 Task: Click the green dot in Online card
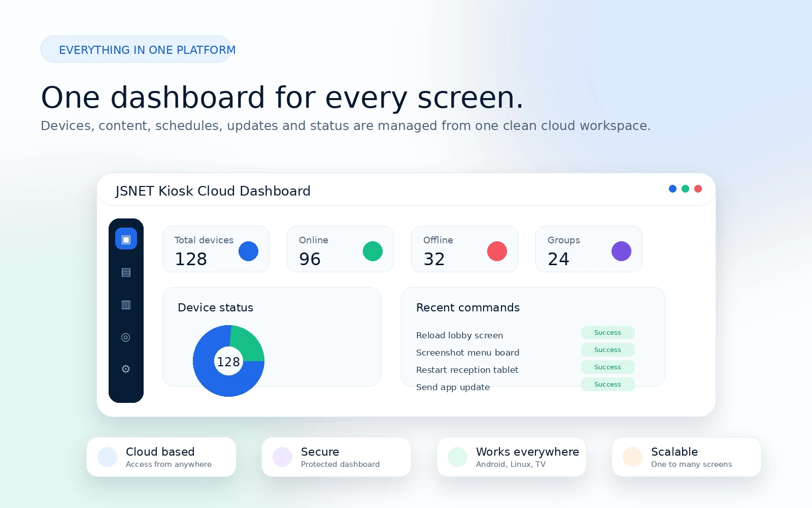coord(373,251)
